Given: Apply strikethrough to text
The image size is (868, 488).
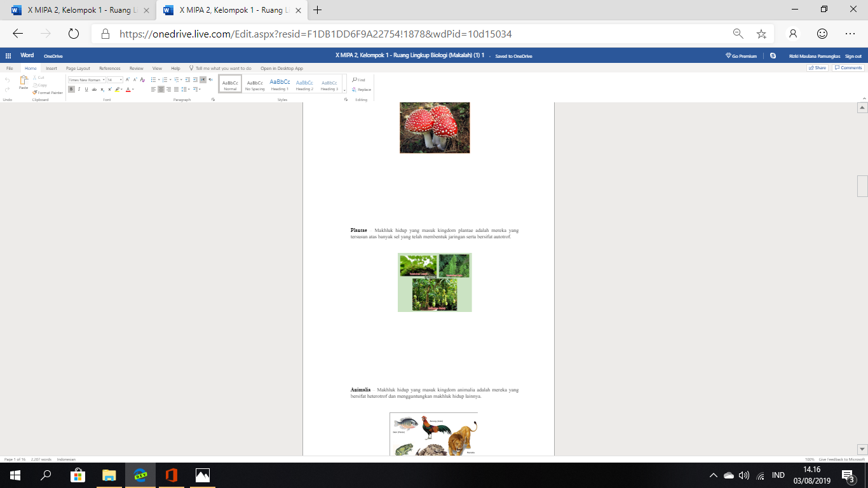Looking at the screenshot, I should point(94,90).
